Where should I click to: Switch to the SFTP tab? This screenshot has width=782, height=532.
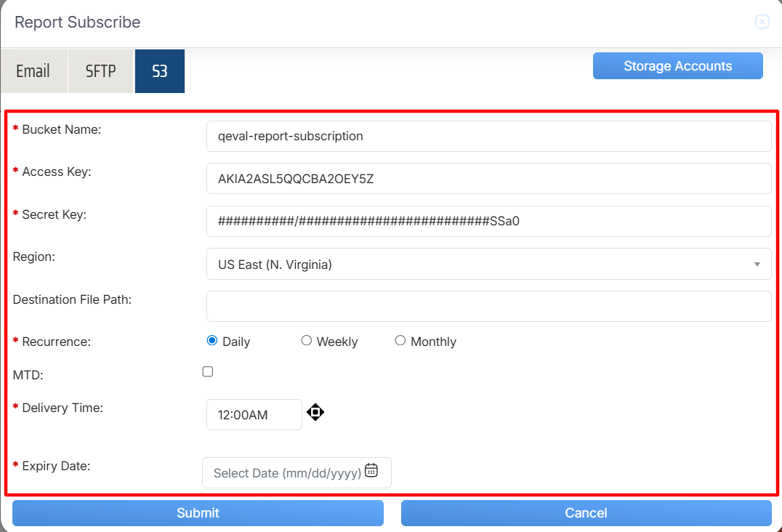click(x=101, y=70)
